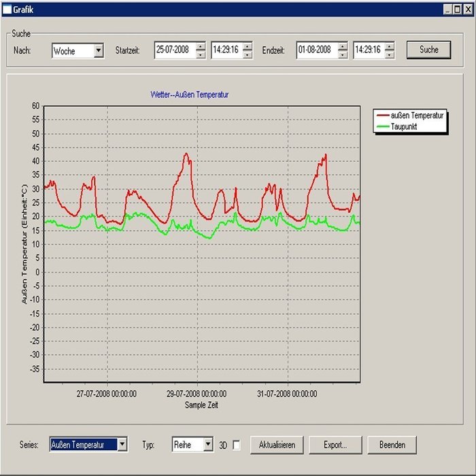Click the x-axis label 27-07-2008 00:00:00
Screen dimensions: 476x476
pos(106,394)
